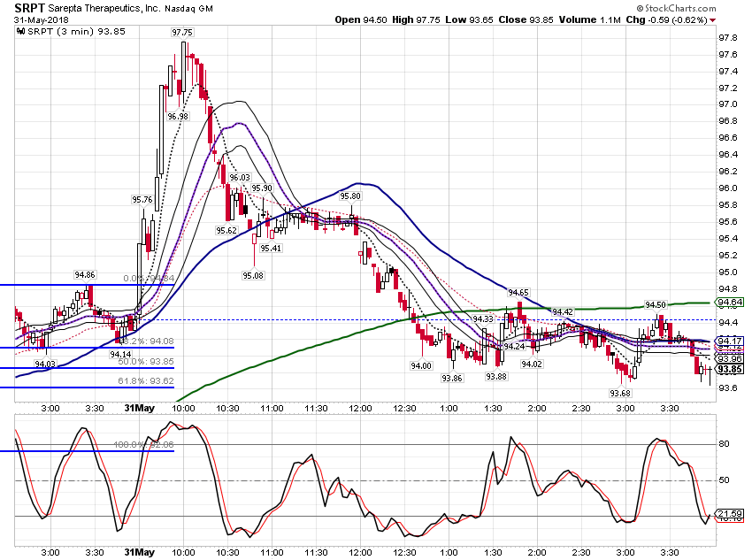Click the 94.86 price annotation

coord(84,275)
